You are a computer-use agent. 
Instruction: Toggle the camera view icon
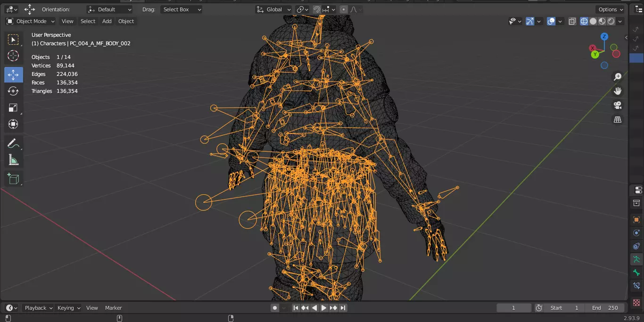tap(618, 105)
